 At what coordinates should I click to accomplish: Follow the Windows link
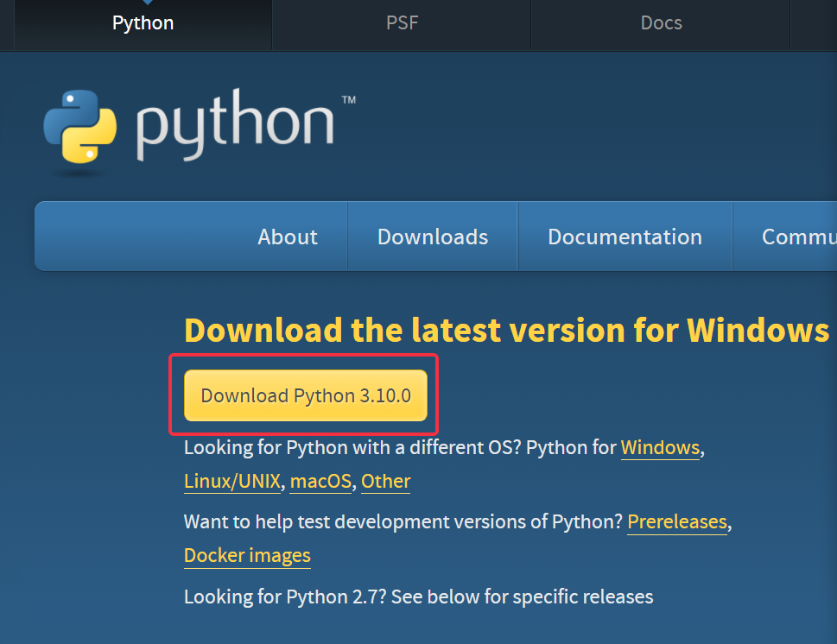(x=660, y=448)
